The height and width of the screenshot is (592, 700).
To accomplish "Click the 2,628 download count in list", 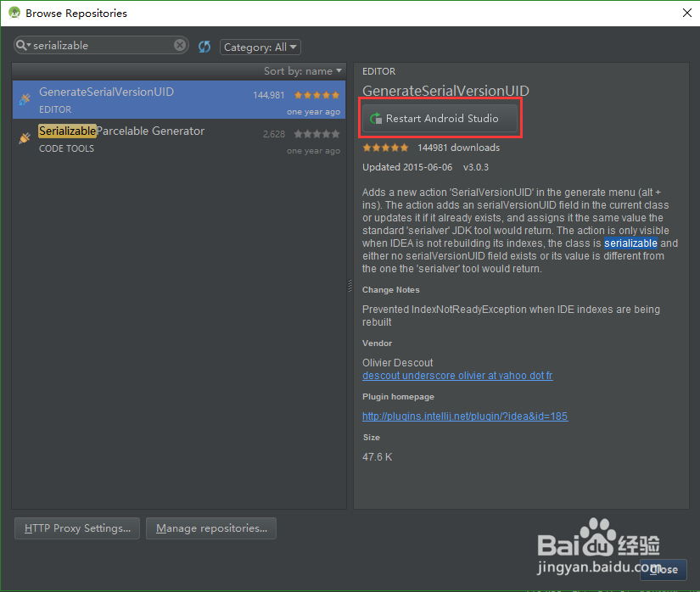I will [x=274, y=134].
